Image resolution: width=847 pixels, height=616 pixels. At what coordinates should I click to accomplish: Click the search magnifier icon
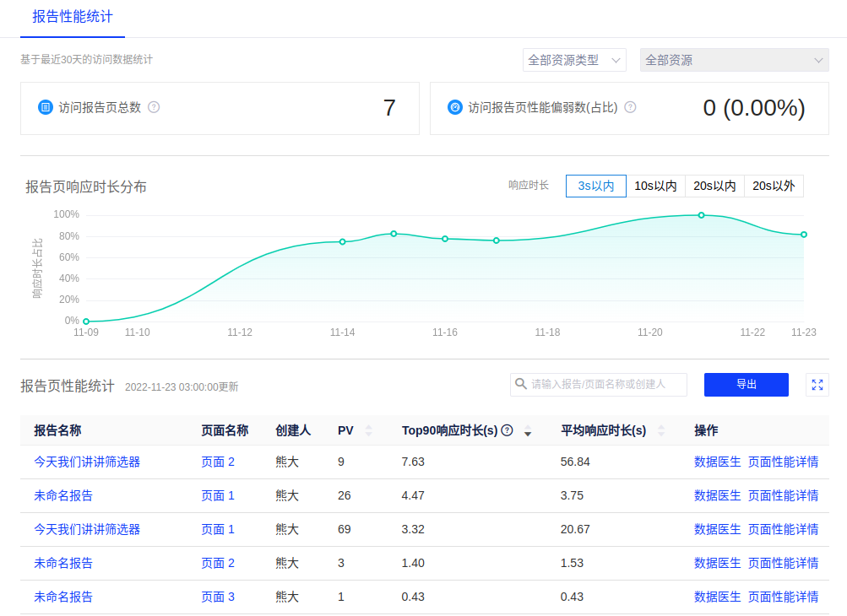tap(521, 385)
